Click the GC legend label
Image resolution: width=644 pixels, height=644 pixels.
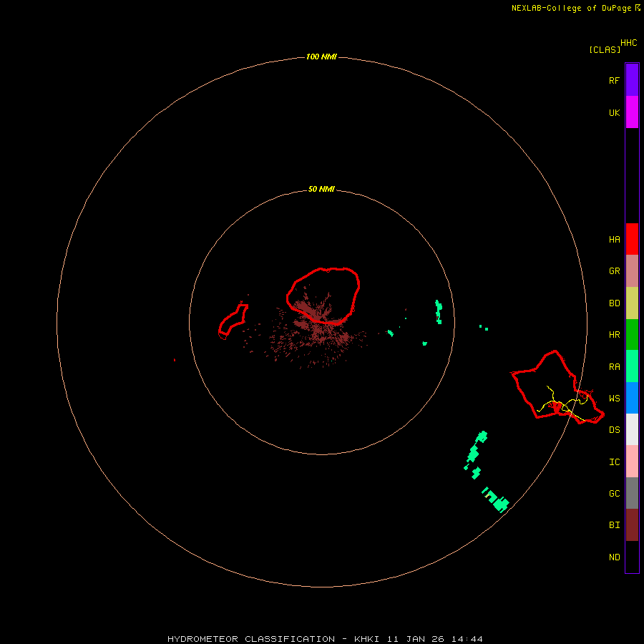click(x=614, y=494)
